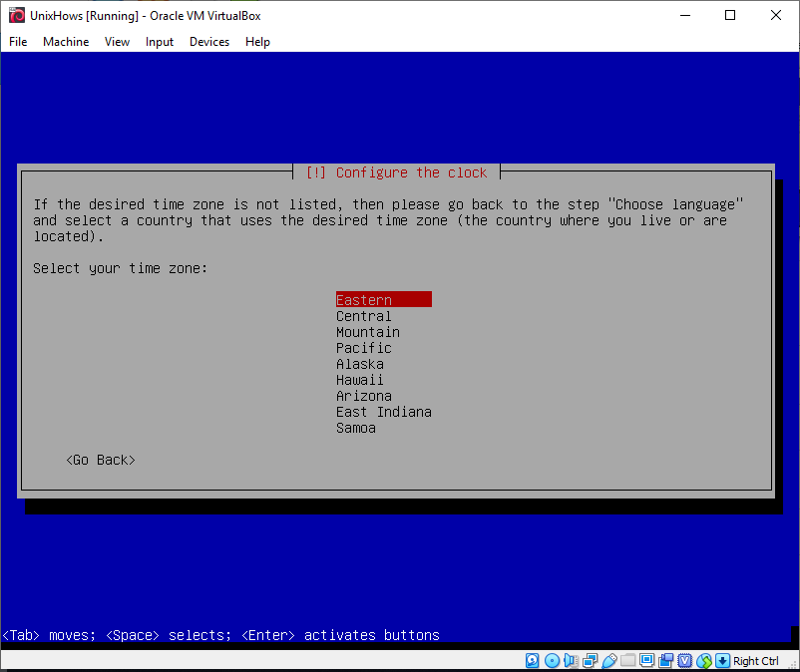800x672 pixels.
Task: Open the Devices menu
Action: [209, 42]
